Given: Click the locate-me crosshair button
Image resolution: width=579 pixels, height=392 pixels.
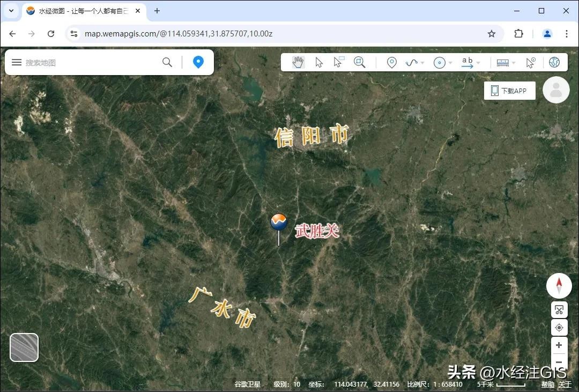Looking at the screenshot, I should tap(559, 328).
